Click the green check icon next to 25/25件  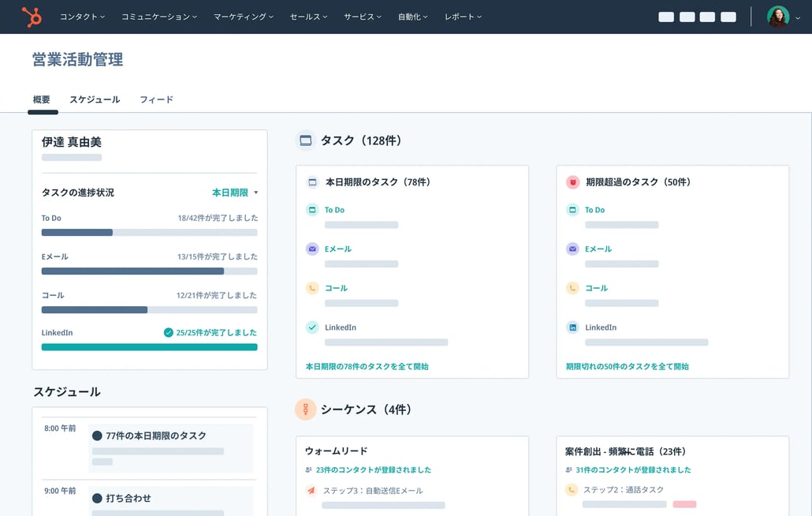click(x=168, y=333)
